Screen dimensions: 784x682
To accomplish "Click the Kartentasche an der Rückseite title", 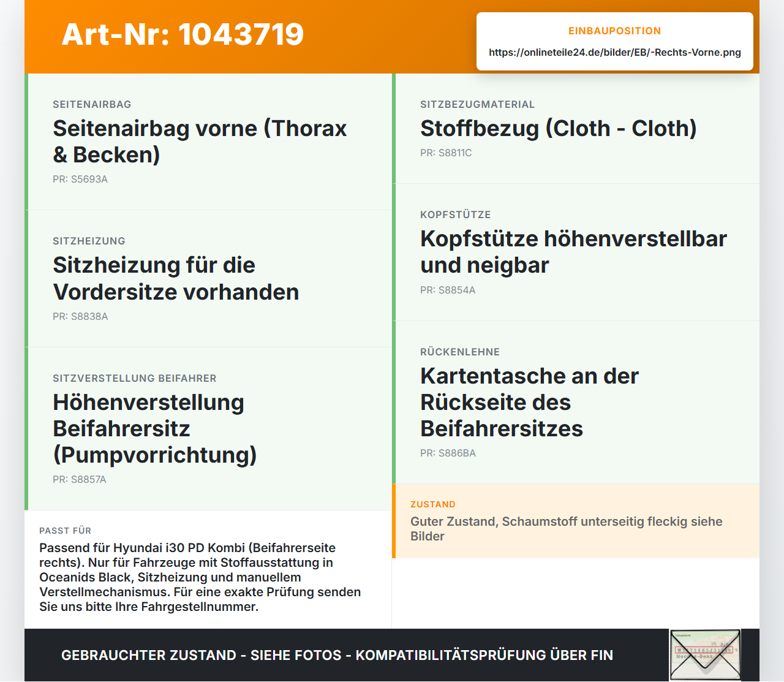I will (x=529, y=402).
